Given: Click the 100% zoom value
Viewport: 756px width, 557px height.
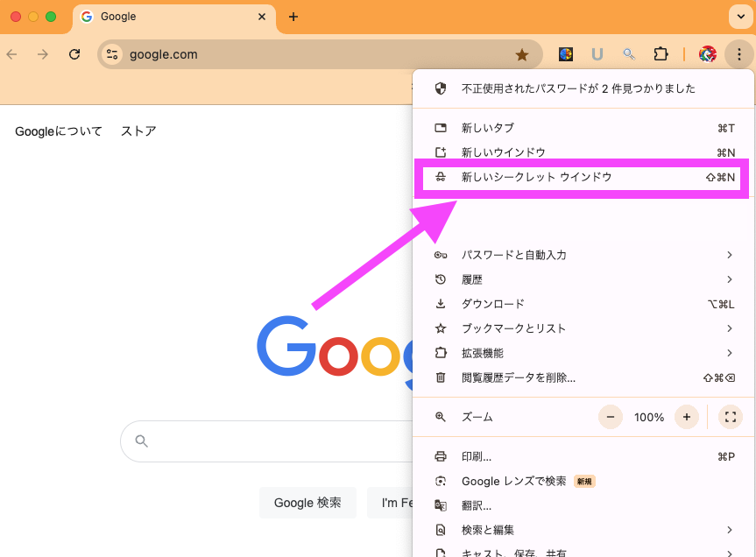Looking at the screenshot, I should tap(648, 417).
